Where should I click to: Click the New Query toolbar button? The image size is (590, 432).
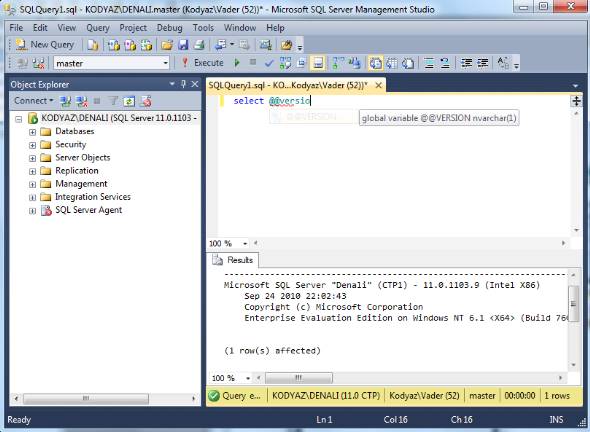pyautogui.click(x=45, y=45)
